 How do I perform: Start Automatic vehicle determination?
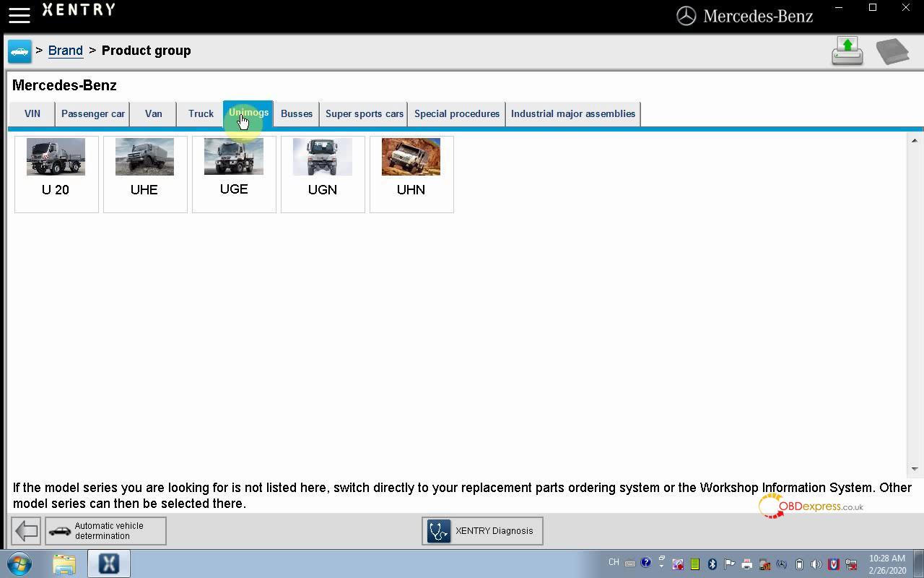click(x=105, y=531)
